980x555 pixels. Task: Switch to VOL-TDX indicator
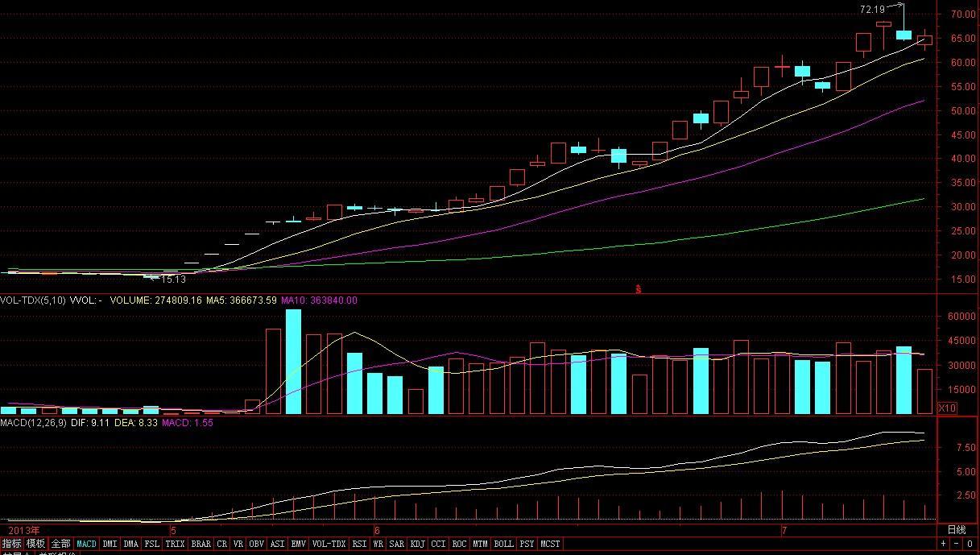click(x=329, y=544)
